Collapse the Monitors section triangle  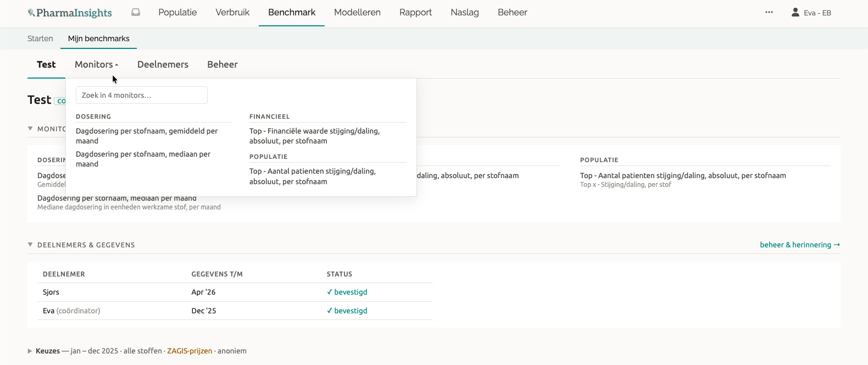(30, 129)
